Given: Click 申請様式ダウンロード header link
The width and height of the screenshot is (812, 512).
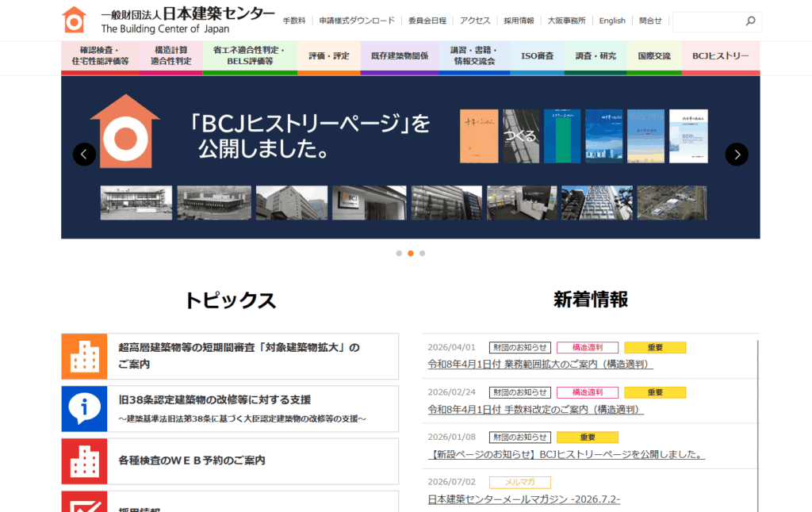Looking at the screenshot, I should [x=357, y=21].
